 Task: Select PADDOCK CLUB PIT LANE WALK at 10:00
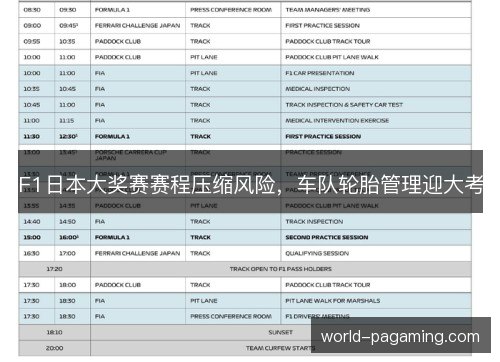click(332, 57)
